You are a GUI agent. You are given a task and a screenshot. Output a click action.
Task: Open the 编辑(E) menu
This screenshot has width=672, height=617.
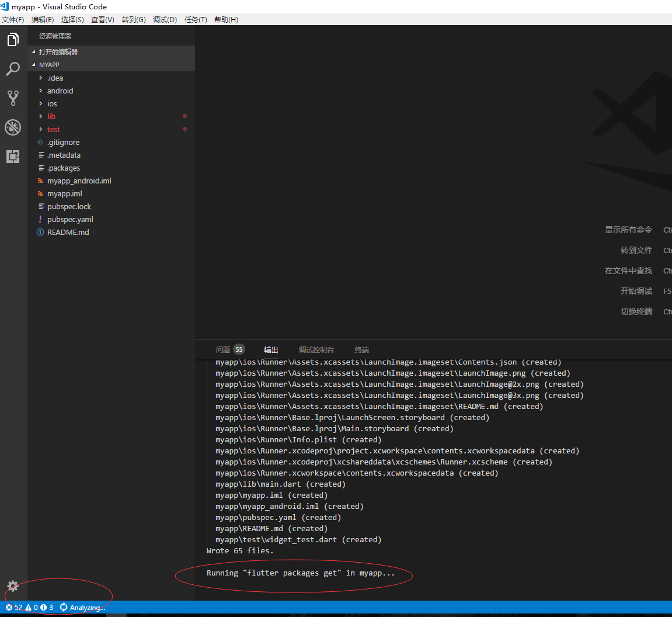click(43, 20)
